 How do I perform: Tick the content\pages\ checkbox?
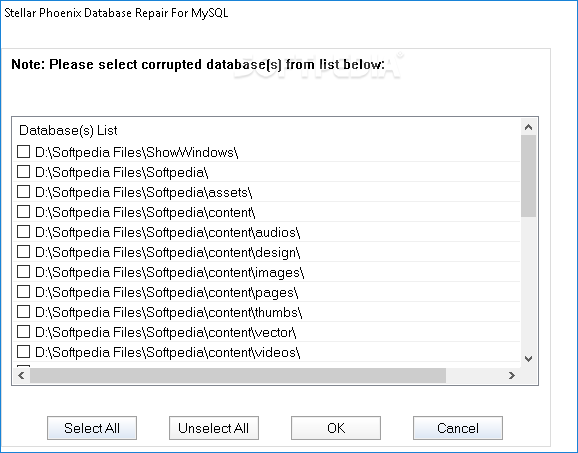tap(24, 292)
